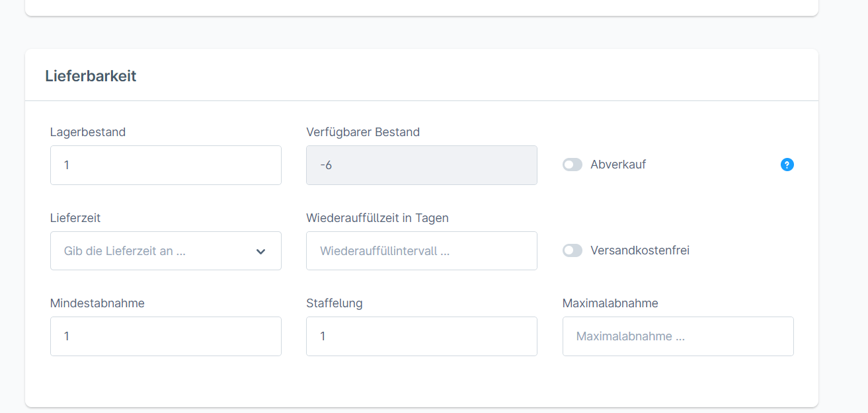
Task: Focus the Wiederauffüllzeit in Tagen input
Action: point(421,251)
